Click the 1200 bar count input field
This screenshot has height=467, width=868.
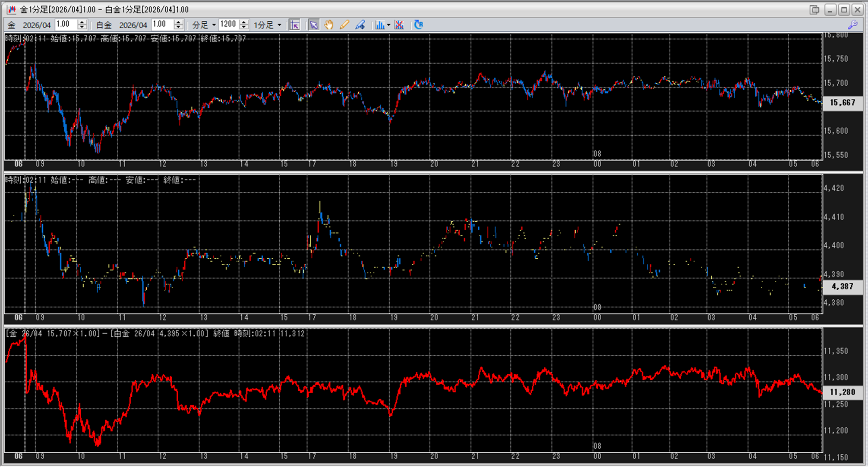(228, 25)
